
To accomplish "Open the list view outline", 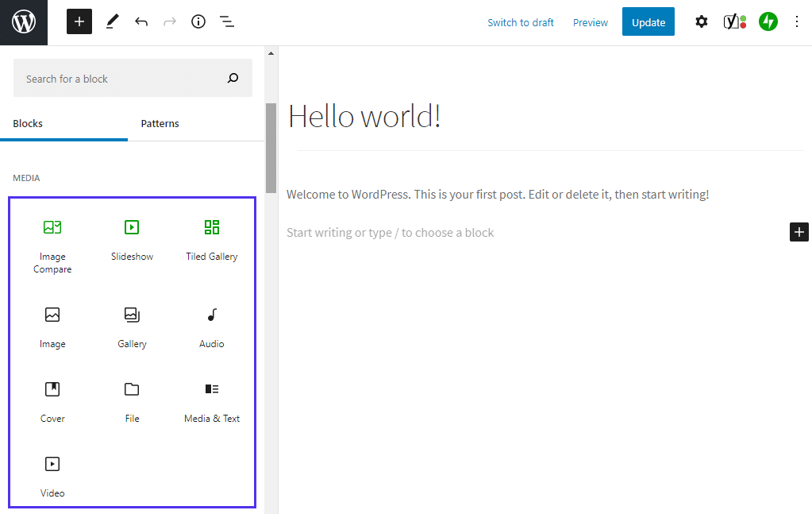I will coord(227,22).
